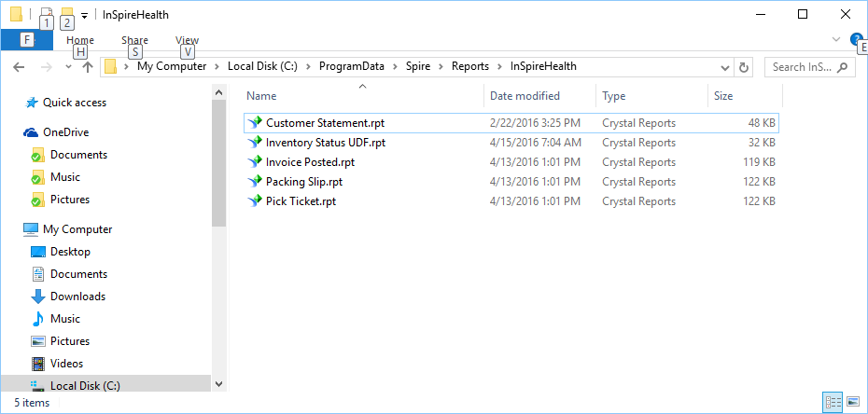The width and height of the screenshot is (868, 414).
Task: Open the address bar history dropdown
Action: click(723, 67)
